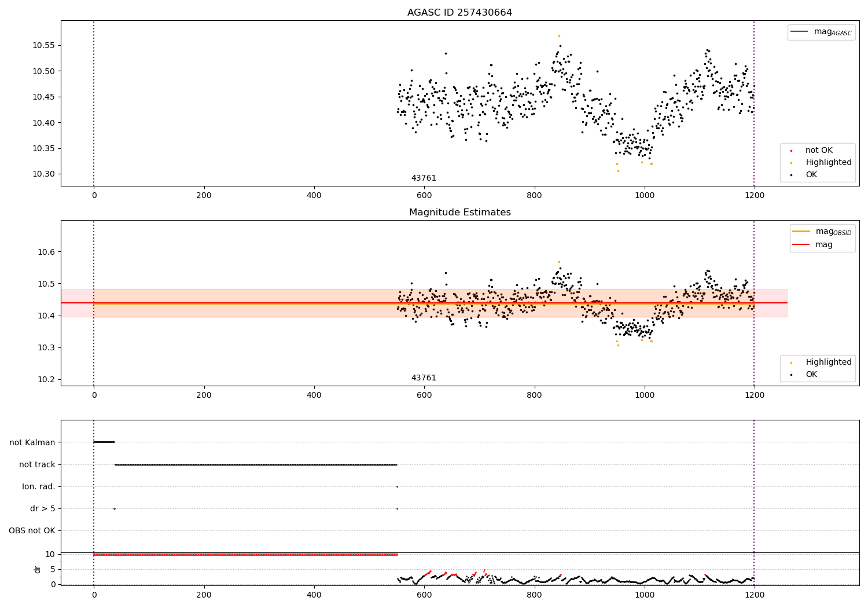Viewport: 868px width, 608px height.
Task: Click the 10.6 tick label on middle plot
Action: pos(46,252)
